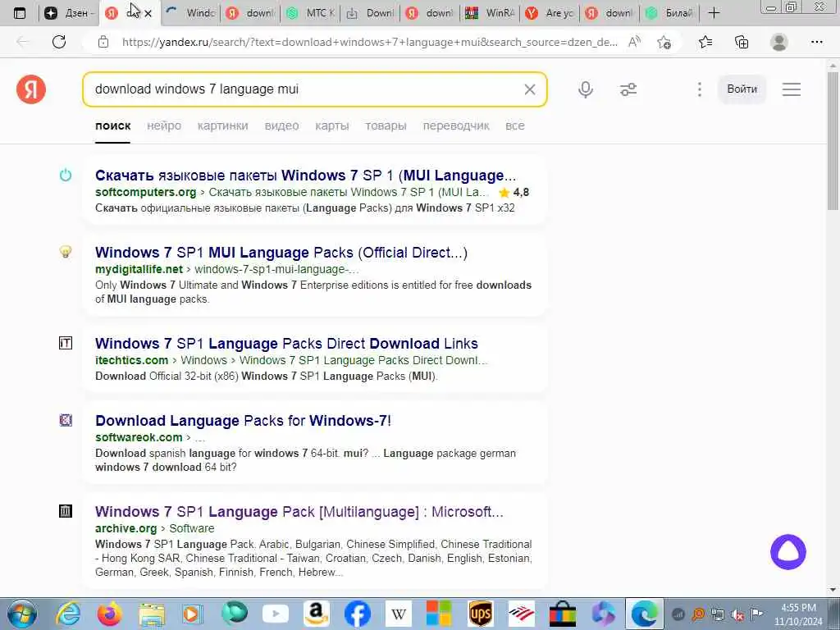840x630 pixels.
Task: Click the Yandex logo icon
Action: [x=31, y=89]
